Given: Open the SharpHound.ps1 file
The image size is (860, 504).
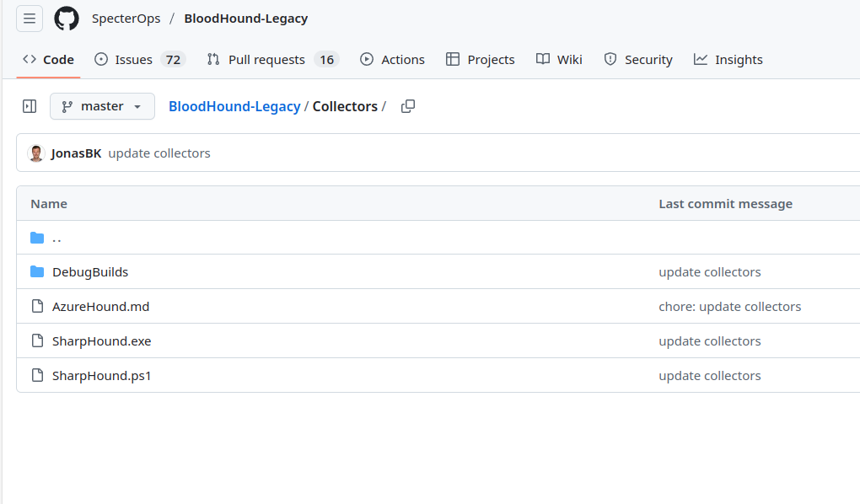Looking at the screenshot, I should pyautogui.click(x=101, y=376).
